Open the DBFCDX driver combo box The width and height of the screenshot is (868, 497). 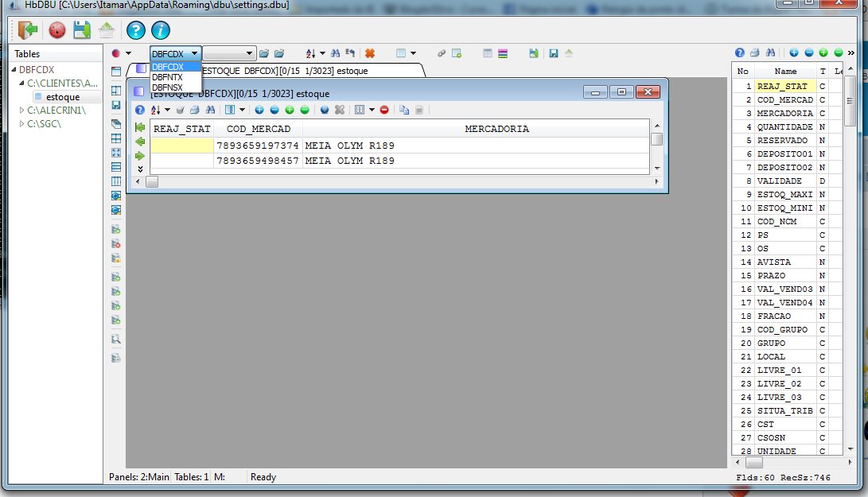175,54
